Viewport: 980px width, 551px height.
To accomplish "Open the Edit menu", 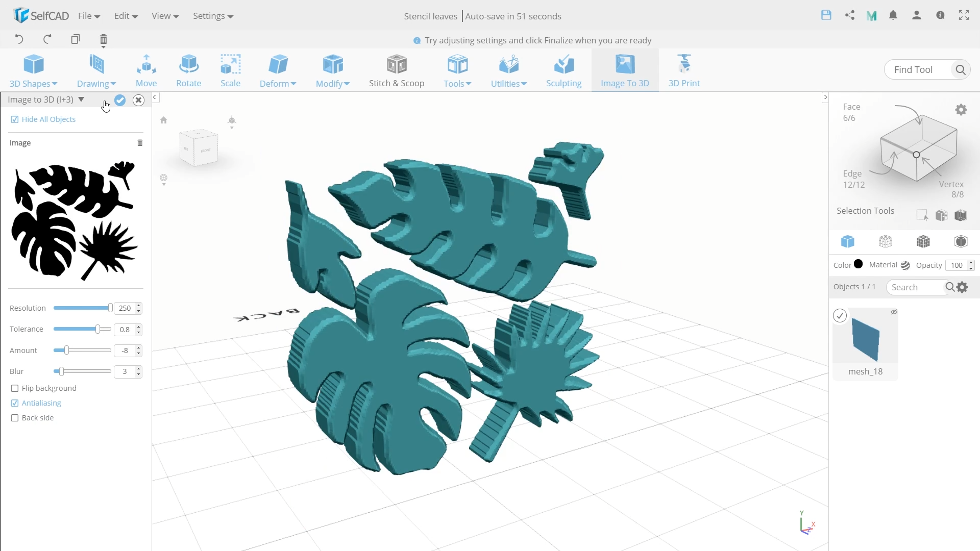I will pyautogui.click(x=126, y=16).
